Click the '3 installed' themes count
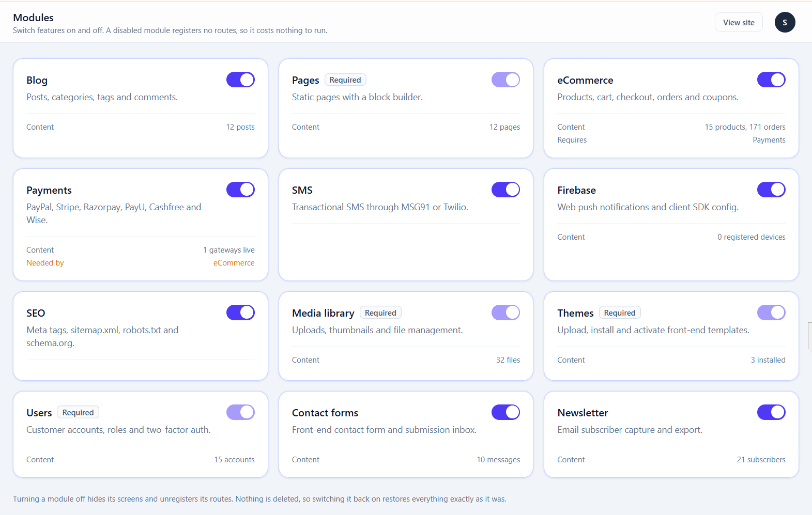This screenshot has width=812, height=515. pos(768,360)
